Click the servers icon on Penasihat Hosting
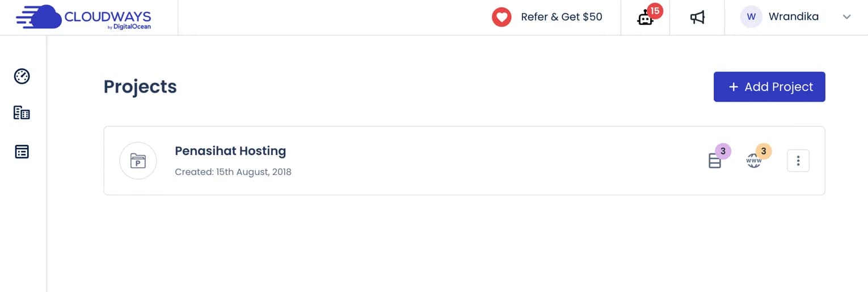868x292 pixels. 715,162
